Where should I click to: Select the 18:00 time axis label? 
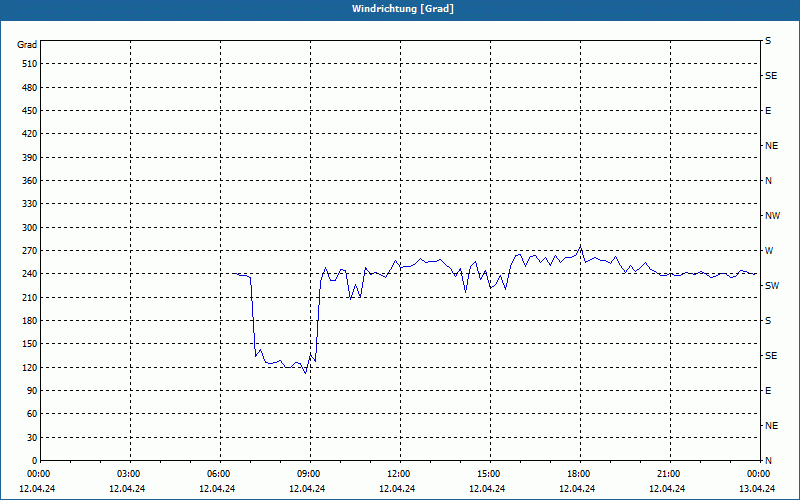pos(579,473)
